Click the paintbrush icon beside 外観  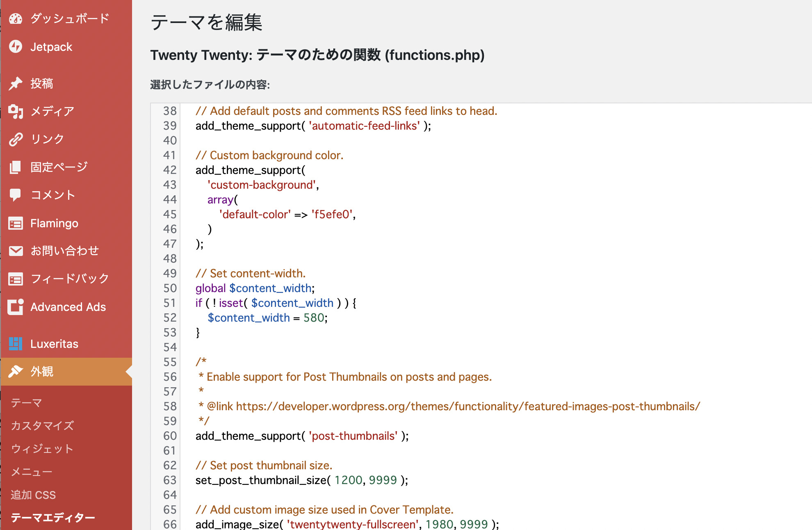[x=16, y=371]
